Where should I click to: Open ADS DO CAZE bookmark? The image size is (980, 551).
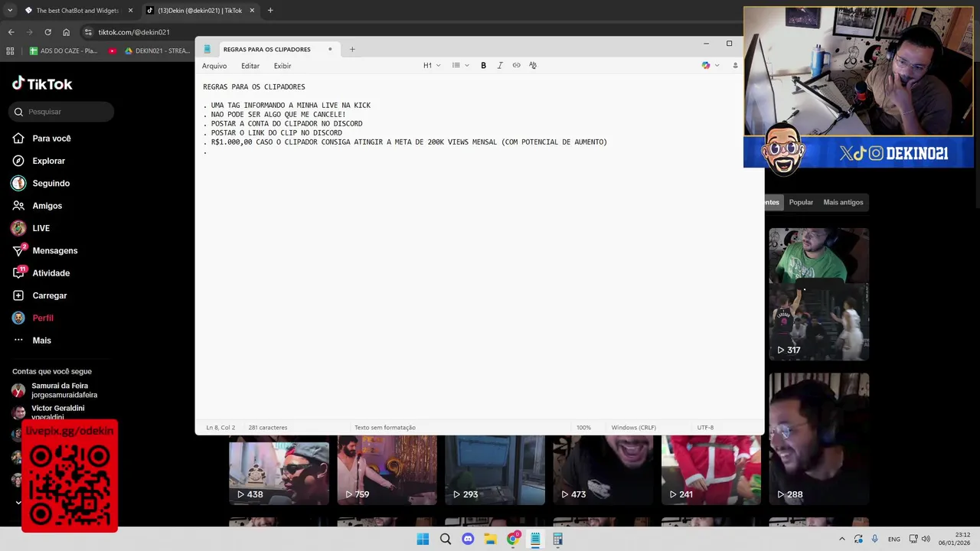click(64, 51)
